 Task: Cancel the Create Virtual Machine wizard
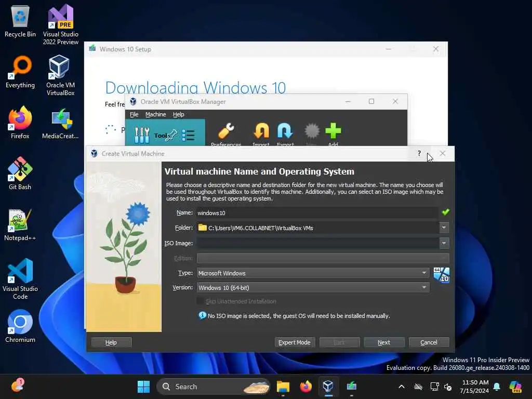tap(429, 342)
